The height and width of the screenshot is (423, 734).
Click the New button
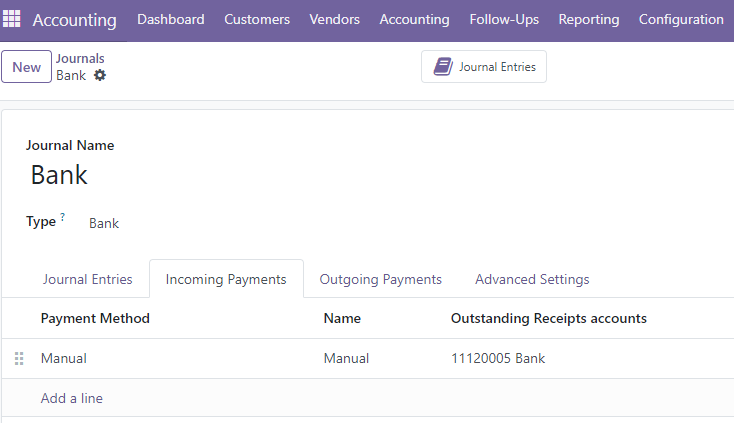pos(27,67)
